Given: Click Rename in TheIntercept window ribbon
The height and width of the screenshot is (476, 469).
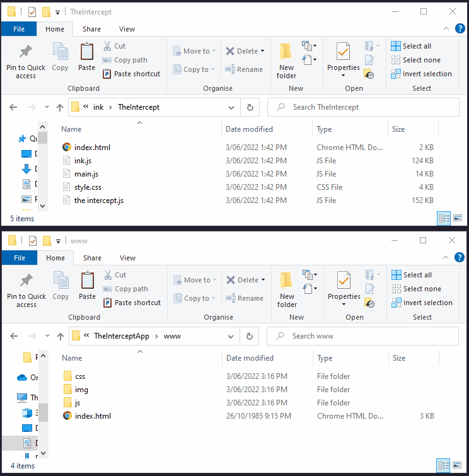Looking at the screenshot, I should pyautogui.click(x=244, y=69).
